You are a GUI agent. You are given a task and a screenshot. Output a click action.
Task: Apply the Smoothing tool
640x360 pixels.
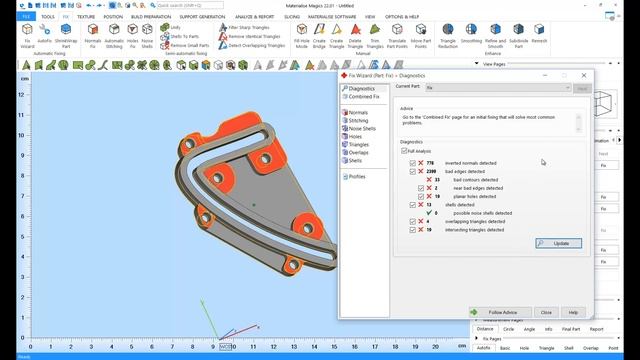pos(471,34)
